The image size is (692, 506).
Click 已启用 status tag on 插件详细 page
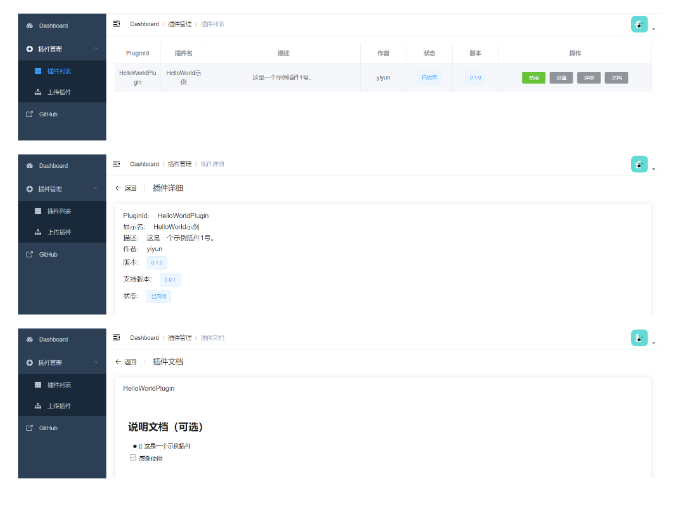point(158,296)
